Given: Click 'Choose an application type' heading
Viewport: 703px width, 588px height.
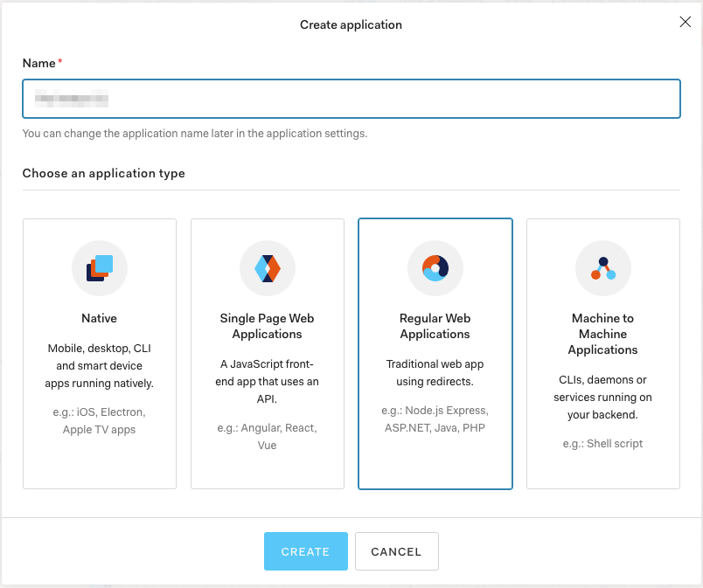Looking at the screenshot, I should point(103,173).
